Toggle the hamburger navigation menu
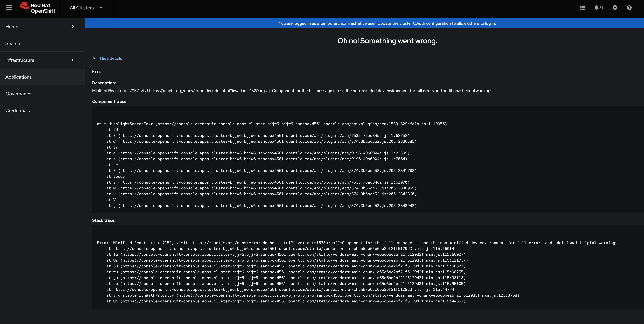Image resolution: width=644 pixels, height=324 pixels. pyautogui.click(x=9, y=8)
